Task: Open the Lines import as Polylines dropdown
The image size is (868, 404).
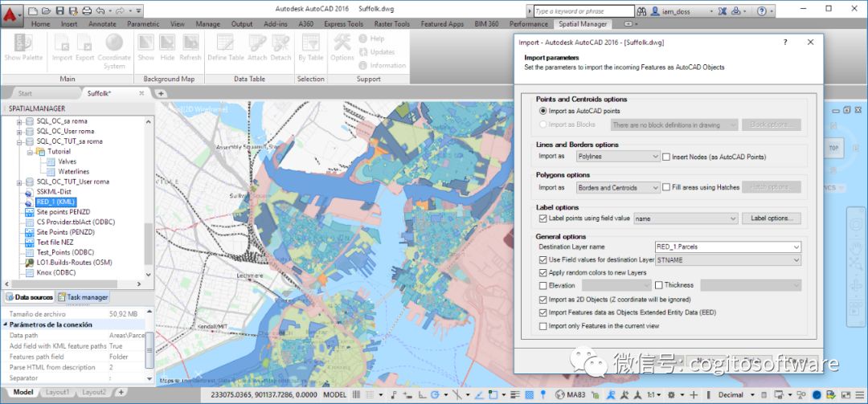Action: pos(618,157)
